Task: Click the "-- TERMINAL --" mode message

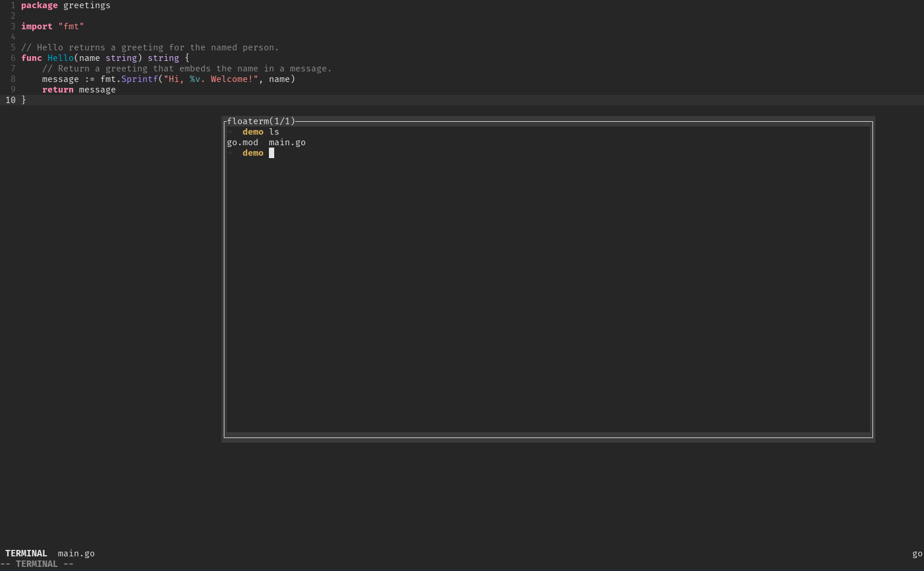Action: (37, 564)
